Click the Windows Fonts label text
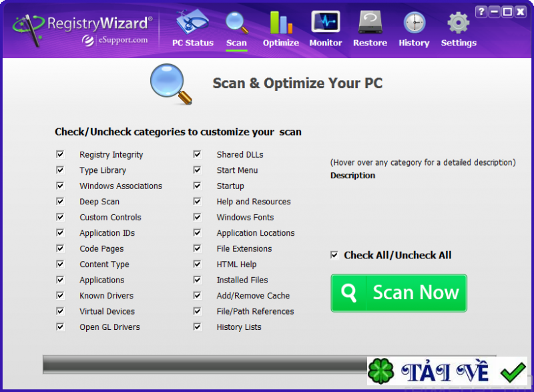The width and height of the screenshot is (534, 392). point(245,217)
